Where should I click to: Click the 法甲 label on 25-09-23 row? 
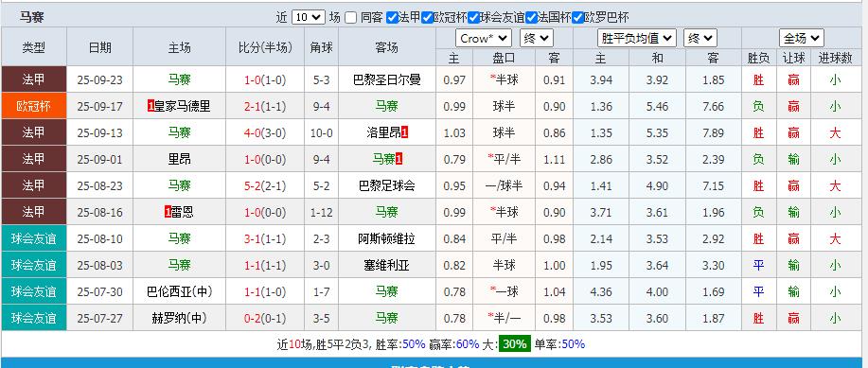point(34,79)
